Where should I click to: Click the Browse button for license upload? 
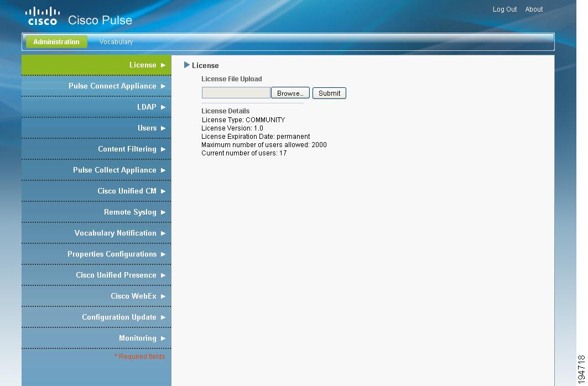click(x=290, y=93)
